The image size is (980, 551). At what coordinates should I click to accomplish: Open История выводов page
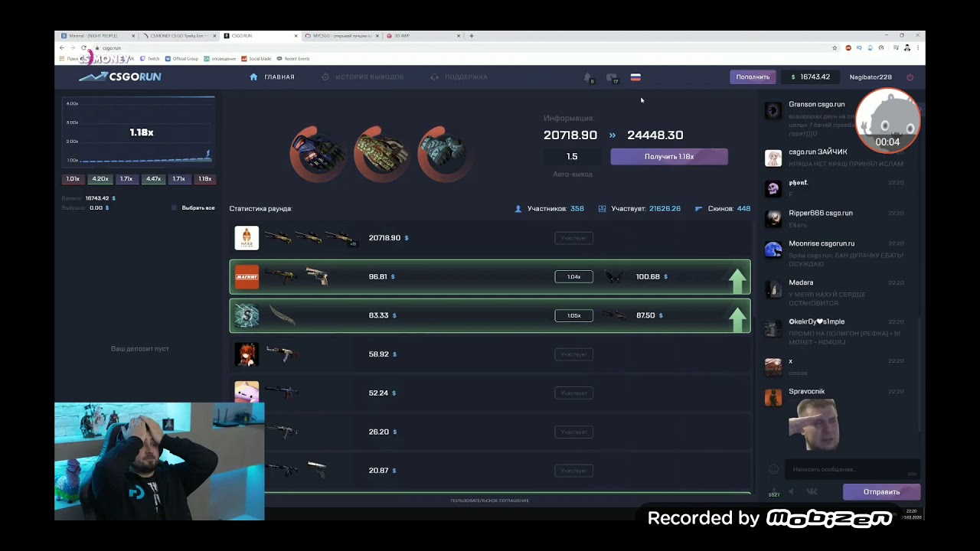pyautogui.click(x=363, y=77)
